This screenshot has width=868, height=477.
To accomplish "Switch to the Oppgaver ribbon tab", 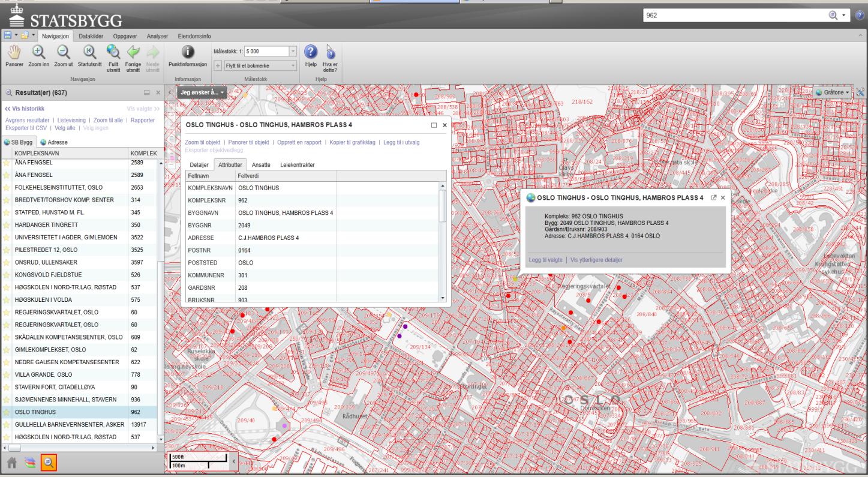I will point(127,36).
